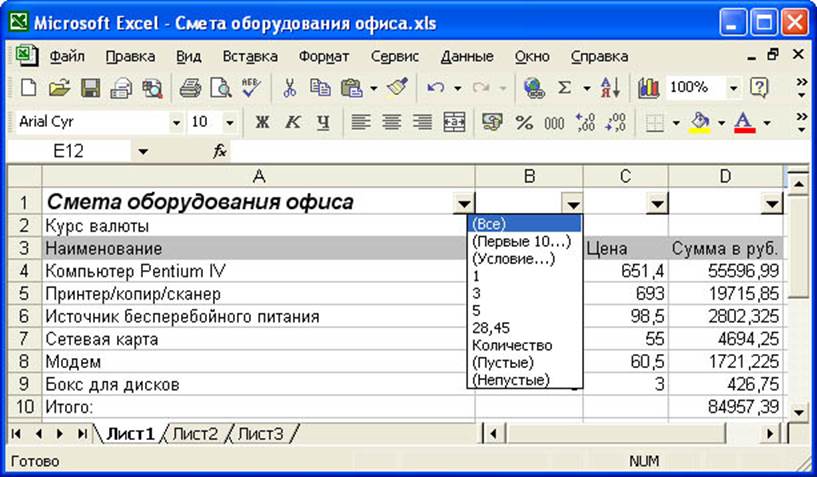This screenshot has width=817, height=477.
Task: Align text to the right
Action: [423, 123]
